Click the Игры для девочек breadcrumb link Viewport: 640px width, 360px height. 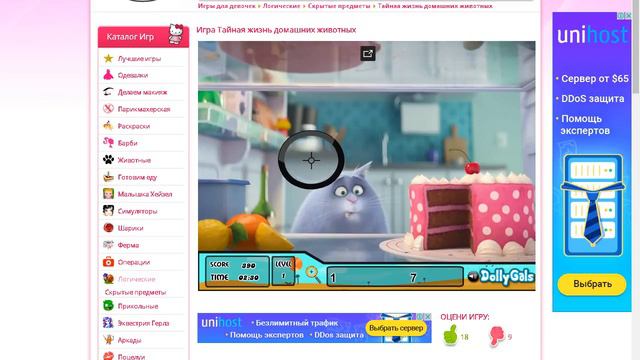(227, 6)
